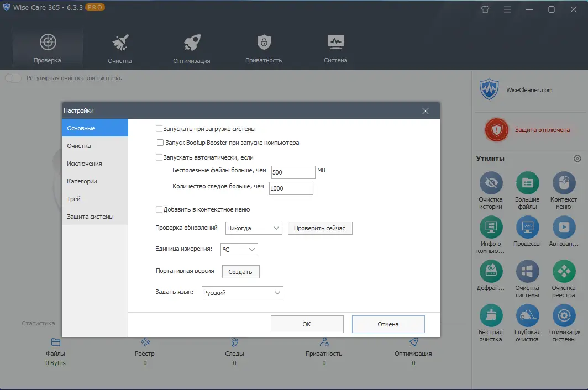Screen dimensions: 588x390
Task: Launch Быстрая очистка utility
Action: (x=491, y=315)
